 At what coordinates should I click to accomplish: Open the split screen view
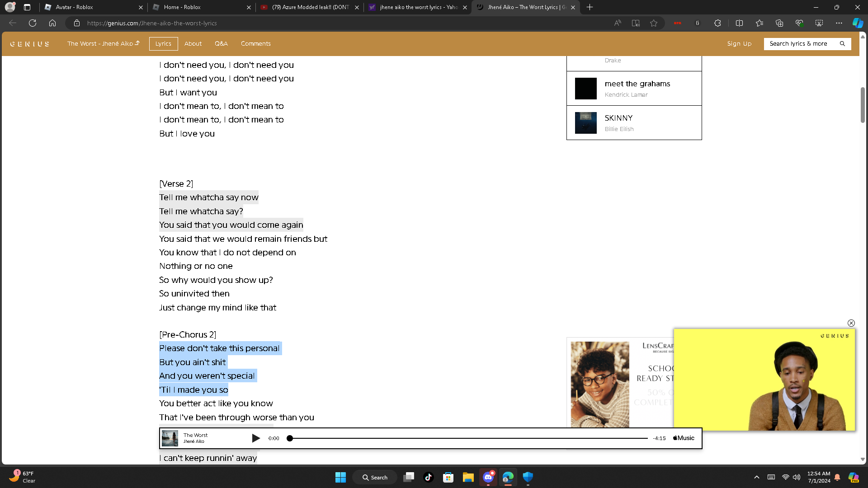[x=740, y=23]
